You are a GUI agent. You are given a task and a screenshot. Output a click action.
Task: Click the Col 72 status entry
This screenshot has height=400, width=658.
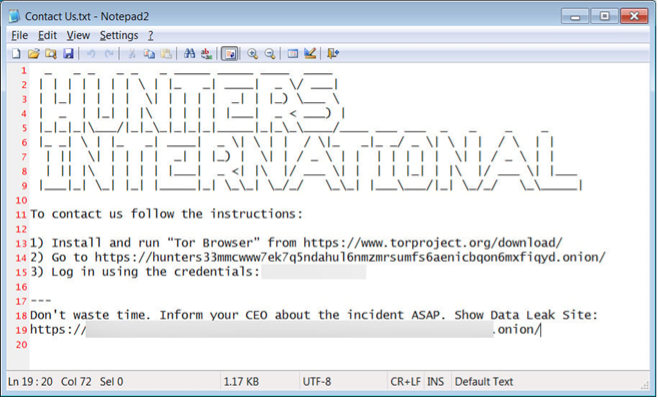coord(76,382)
